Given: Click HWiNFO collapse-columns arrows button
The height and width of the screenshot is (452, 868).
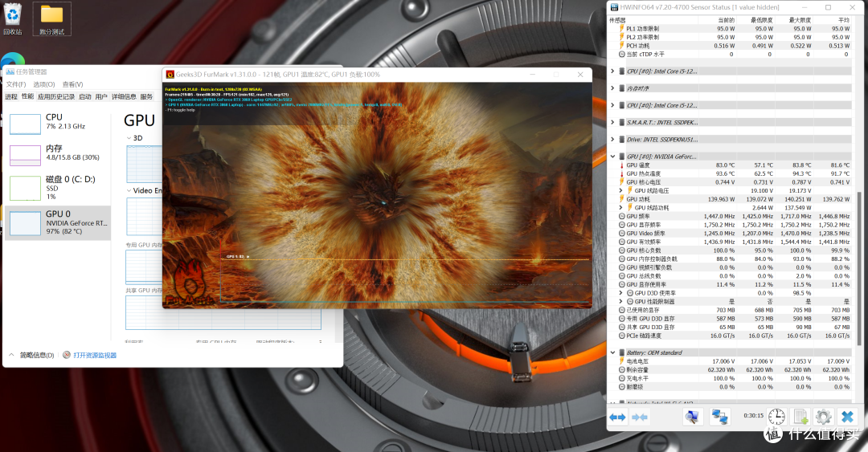Looking at the screenshot, I should click(x=640, y=417).
